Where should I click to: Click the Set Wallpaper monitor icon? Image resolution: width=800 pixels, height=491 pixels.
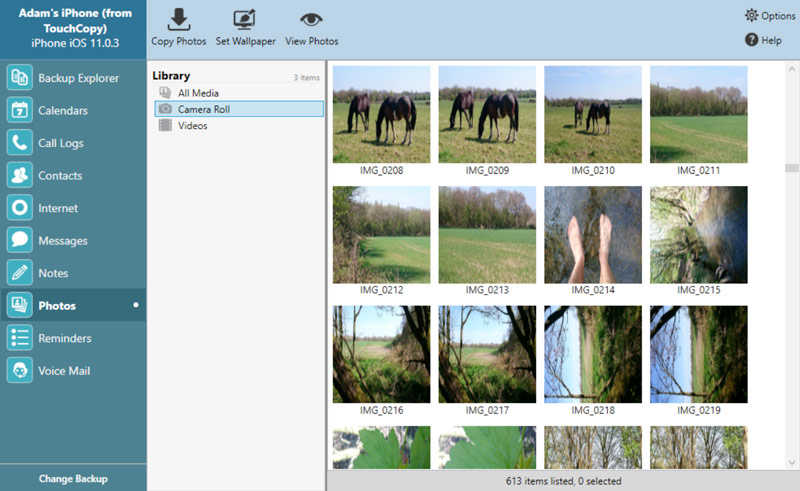pos(244,19)
